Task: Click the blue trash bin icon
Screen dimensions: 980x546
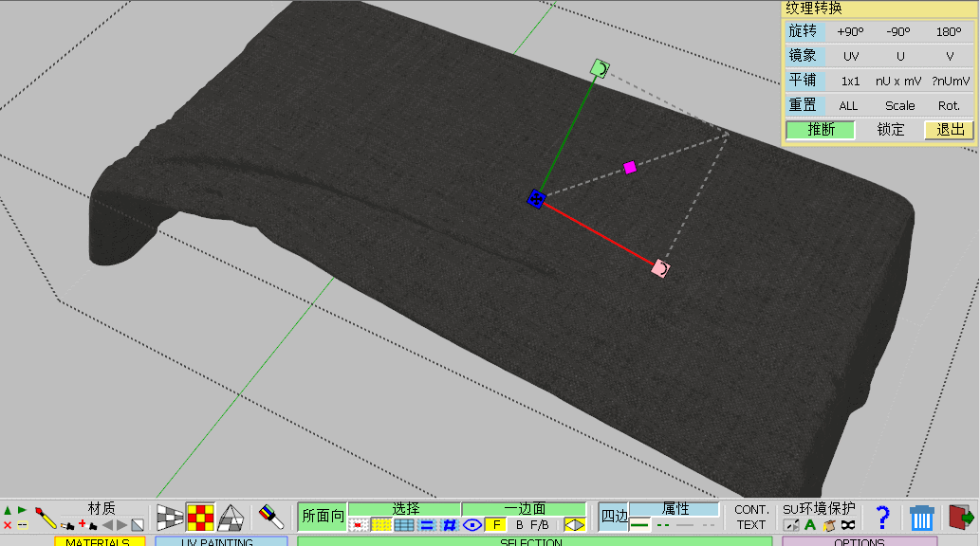Action: click(x=921, y=517)
